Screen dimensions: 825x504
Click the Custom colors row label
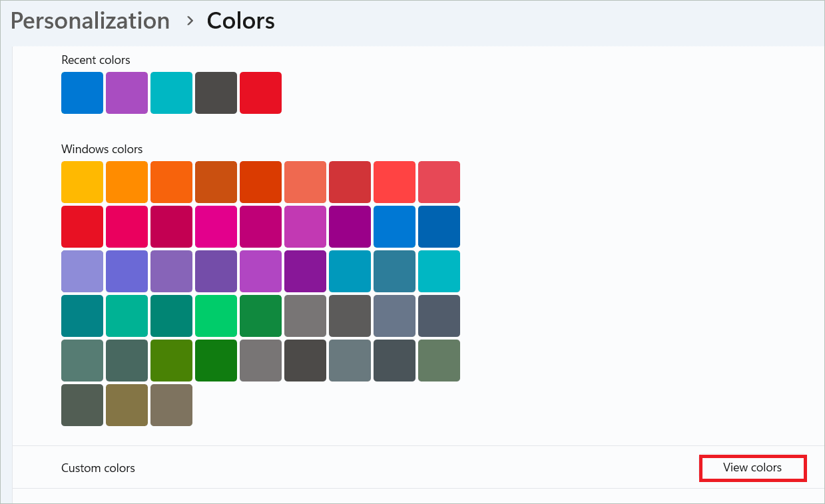[x=98, y=468]
